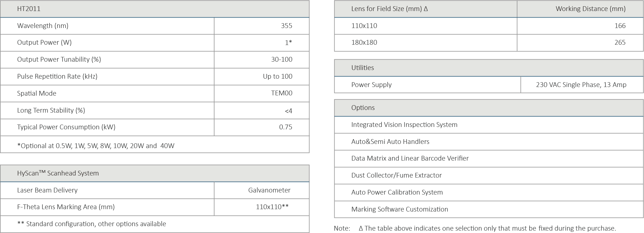The width and height of the screenshot is (644, 233).
Task: Click the HT2011 table header
Action: pyautogui.click(x=29, y=9)
